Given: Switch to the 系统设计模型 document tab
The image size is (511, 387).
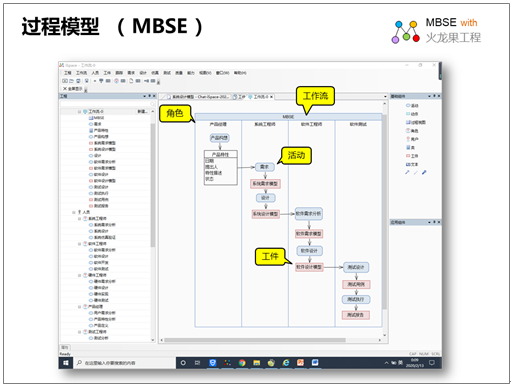Looking at the screenshot, I should point(198,97).
